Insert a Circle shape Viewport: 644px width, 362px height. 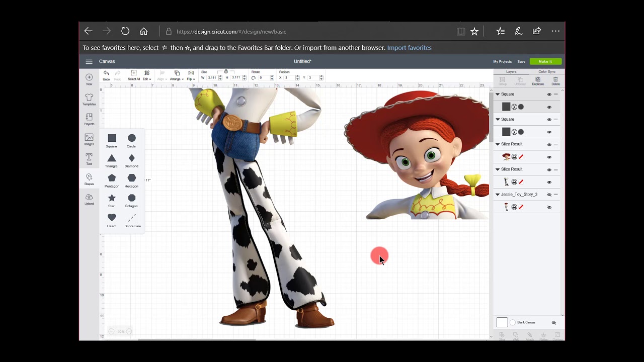click(x=131, y=141)
